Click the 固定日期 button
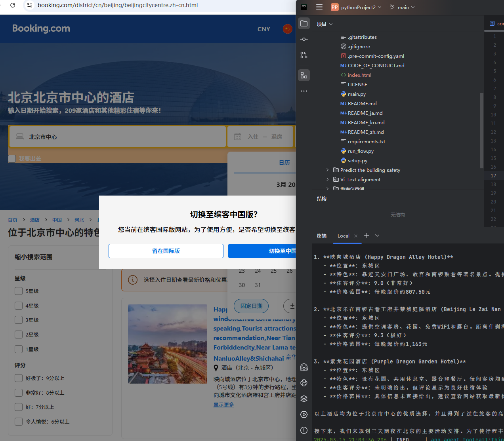The image size is (504, 441). 251,306
